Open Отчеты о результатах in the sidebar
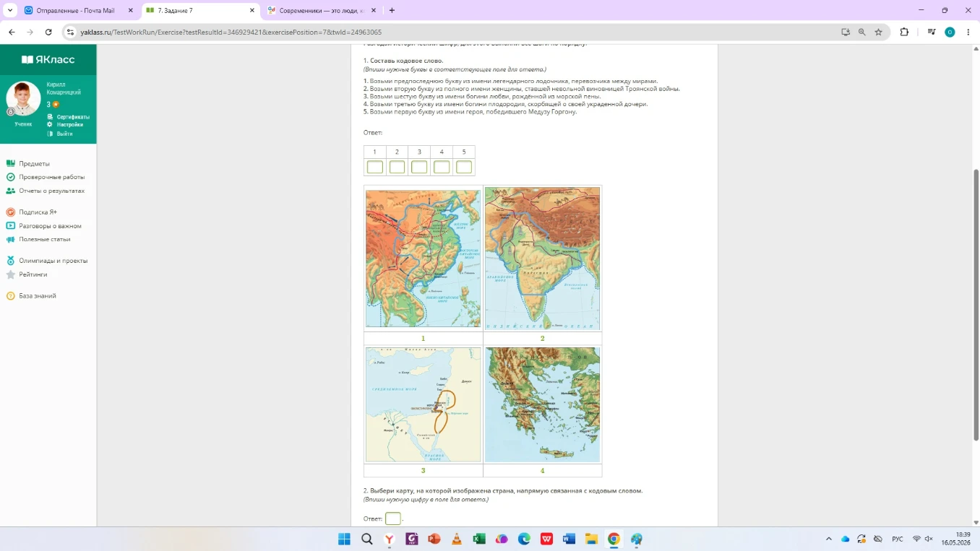The image size is (980, 551). pos(51,191)
